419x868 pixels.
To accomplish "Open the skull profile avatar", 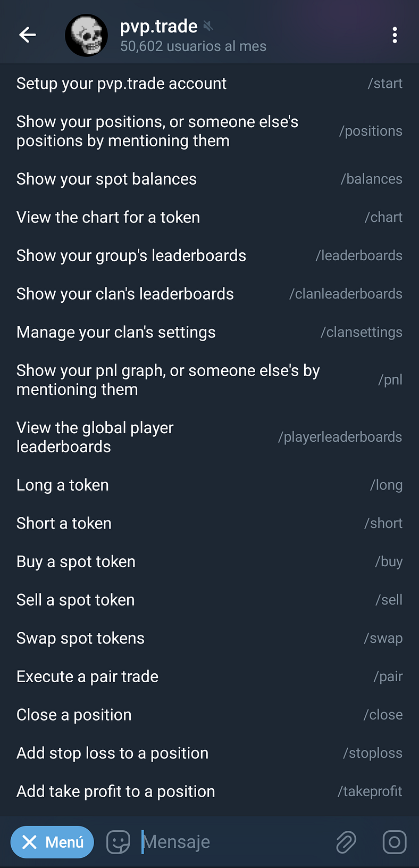I will (86, 35).
